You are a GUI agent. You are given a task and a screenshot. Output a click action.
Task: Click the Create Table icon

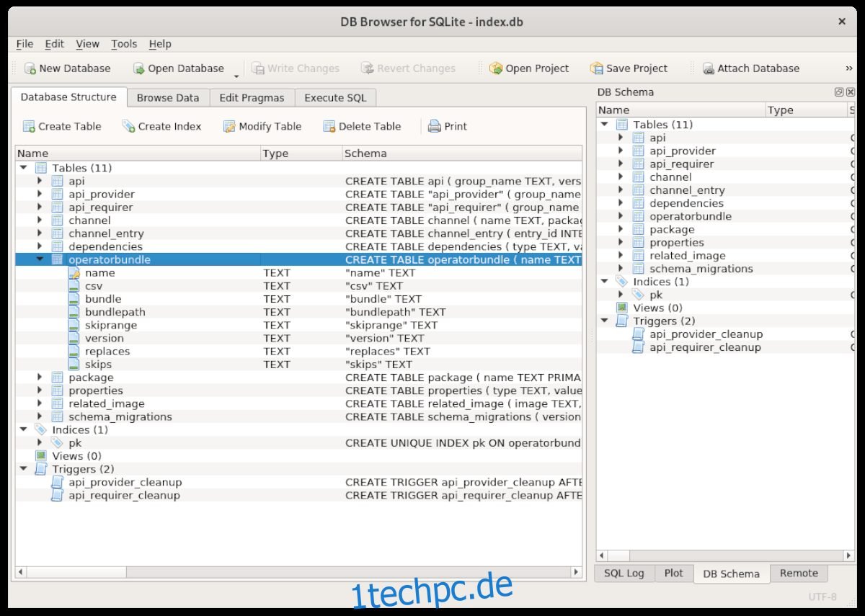29,126
